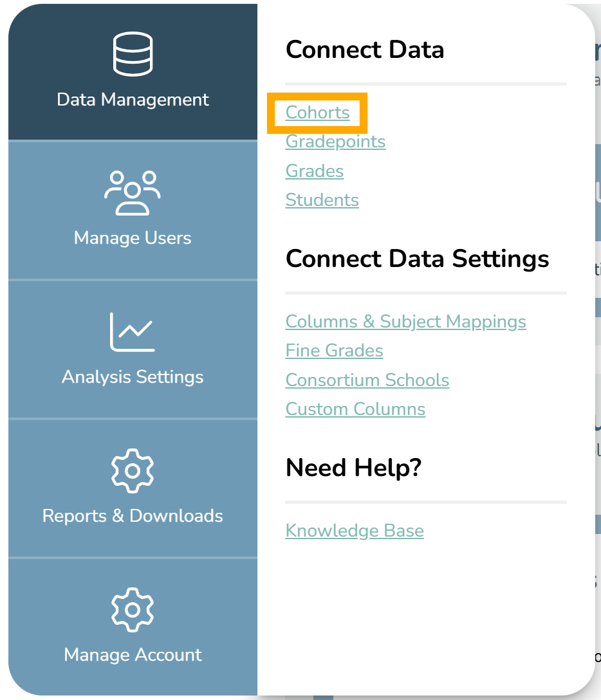Click the Connect Data Settings heading
This screenshot has height=700, width=601.
[x=417, y=259]
